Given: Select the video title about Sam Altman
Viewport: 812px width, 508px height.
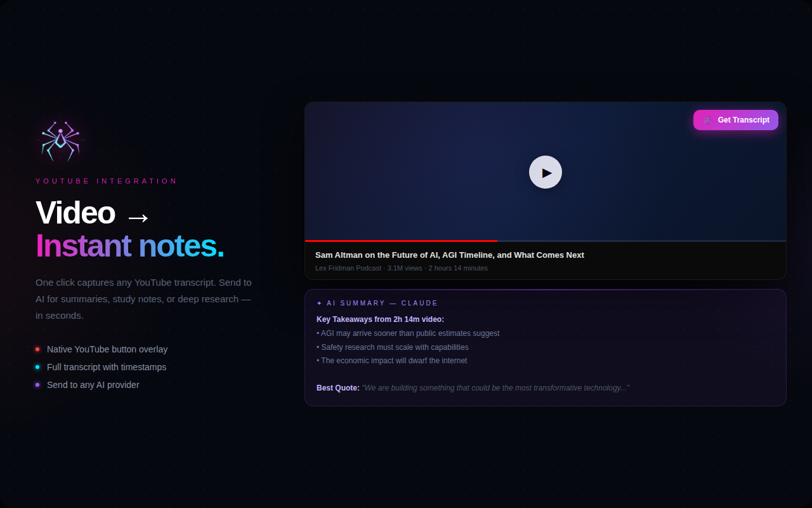Looking at the screenshot, I should click(450, 255).
